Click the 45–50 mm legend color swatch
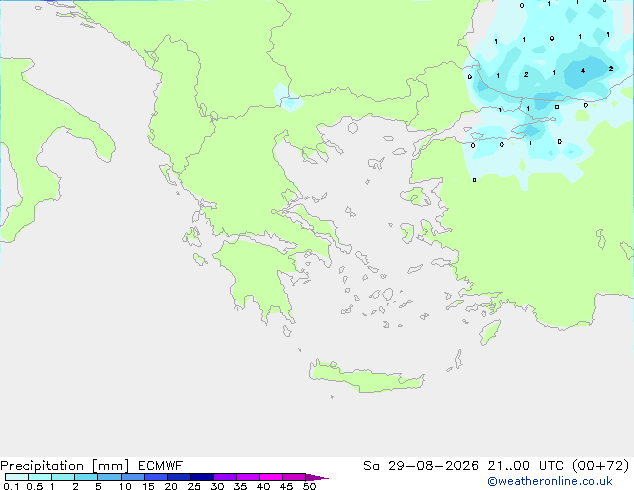 294,477
